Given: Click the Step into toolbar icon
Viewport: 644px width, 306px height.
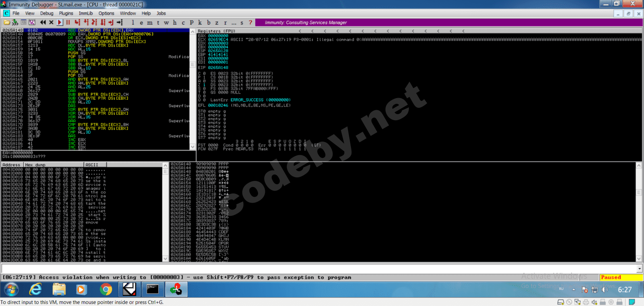Looking at the screenshot, I should [x=77, y=23].
